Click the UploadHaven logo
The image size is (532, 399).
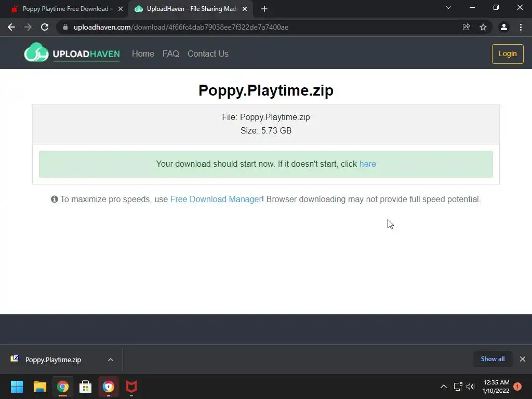click(72, 52)
